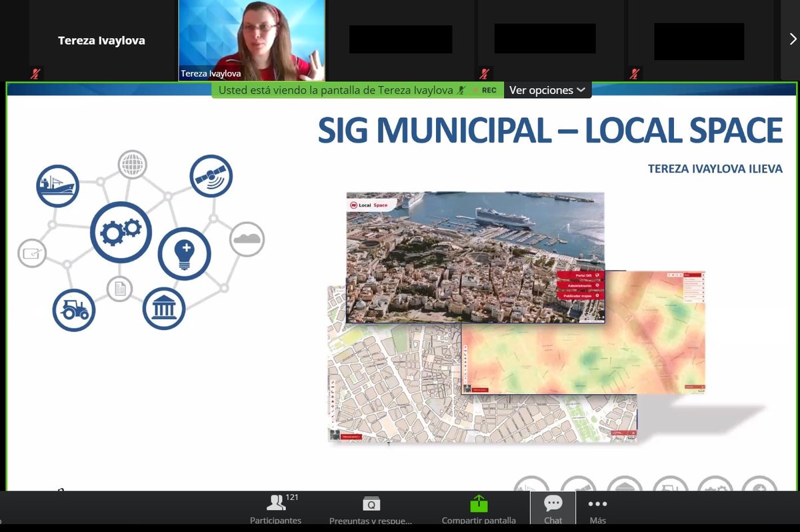
Task: Click the globe icon in slide diagram
Action: (x=132, y=164)
